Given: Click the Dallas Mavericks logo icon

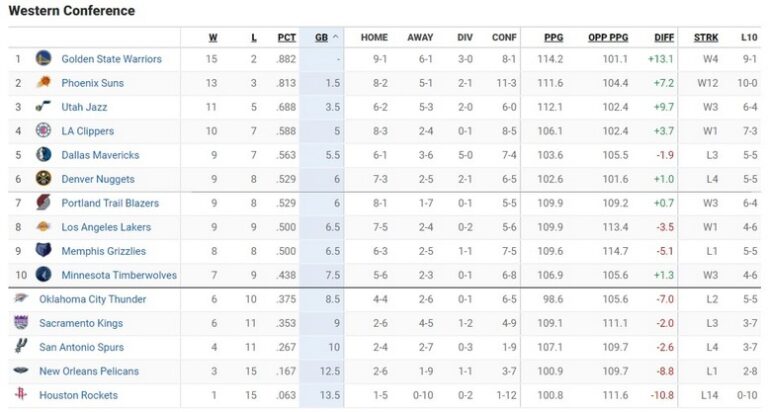Looking at the screenshot, I should [43, 155].
